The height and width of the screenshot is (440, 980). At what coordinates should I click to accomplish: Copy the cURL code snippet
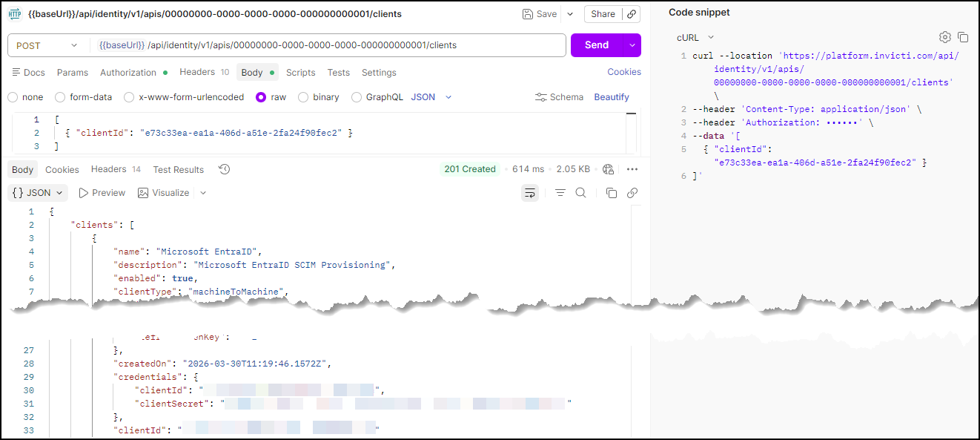[x=963, y=37]
